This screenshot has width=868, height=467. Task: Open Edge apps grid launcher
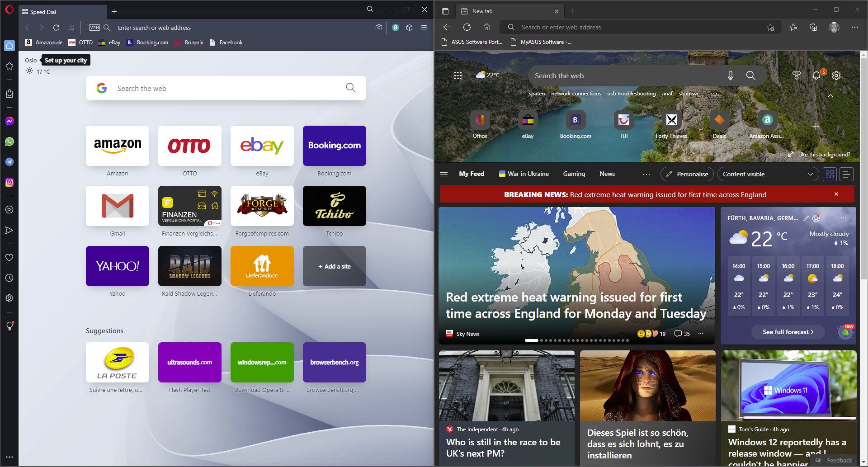[x=458, y=75]
